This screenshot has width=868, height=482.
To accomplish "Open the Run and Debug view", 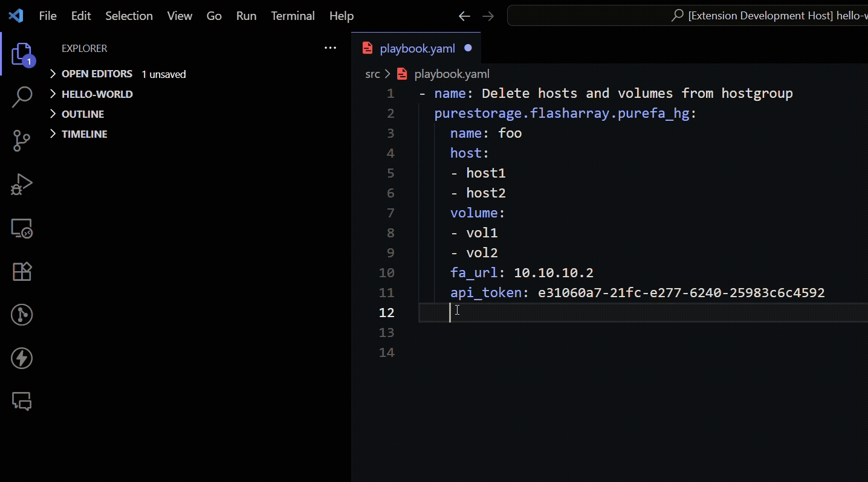I will click(x=21, y=184).
